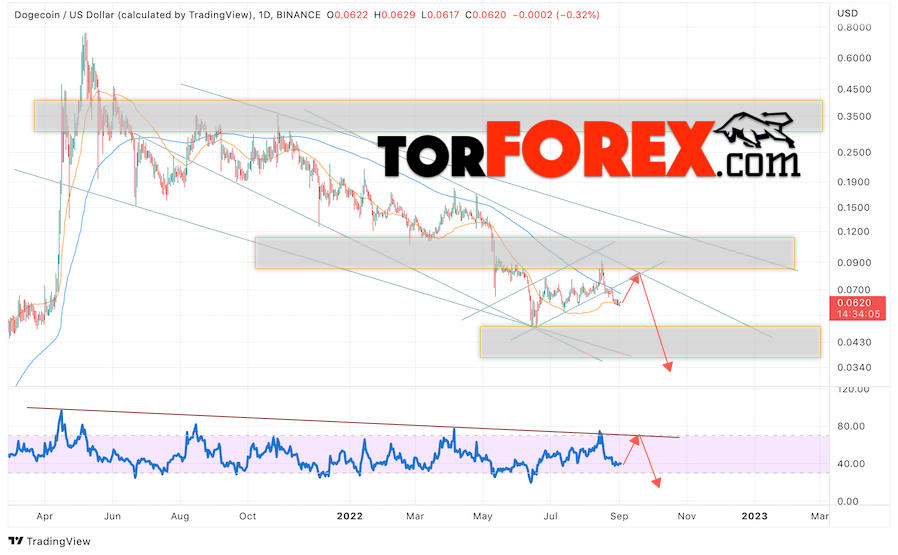
Task: Click the countdown timer 14:34:05
Action: coord(858,314)
